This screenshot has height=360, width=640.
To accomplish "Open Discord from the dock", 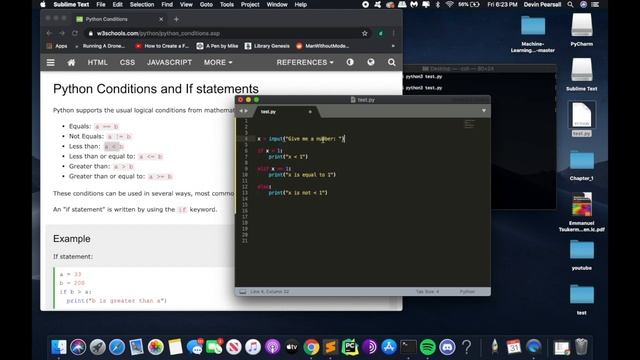I will pos(447,347).
